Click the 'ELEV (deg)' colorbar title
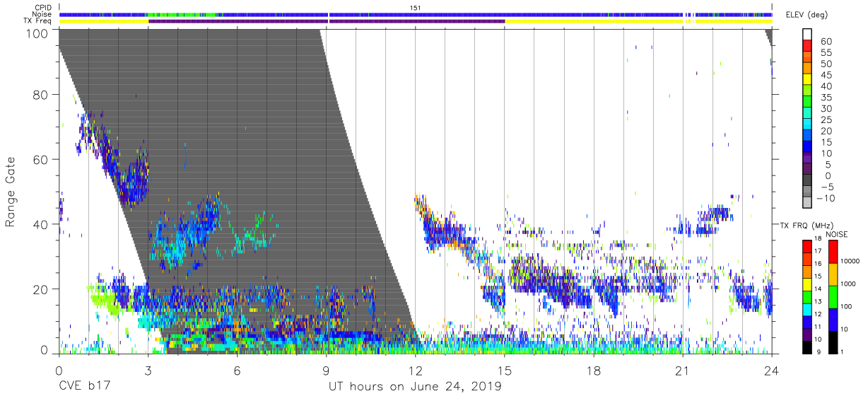Viewport: 868px width, 401px height. point(807,15)
